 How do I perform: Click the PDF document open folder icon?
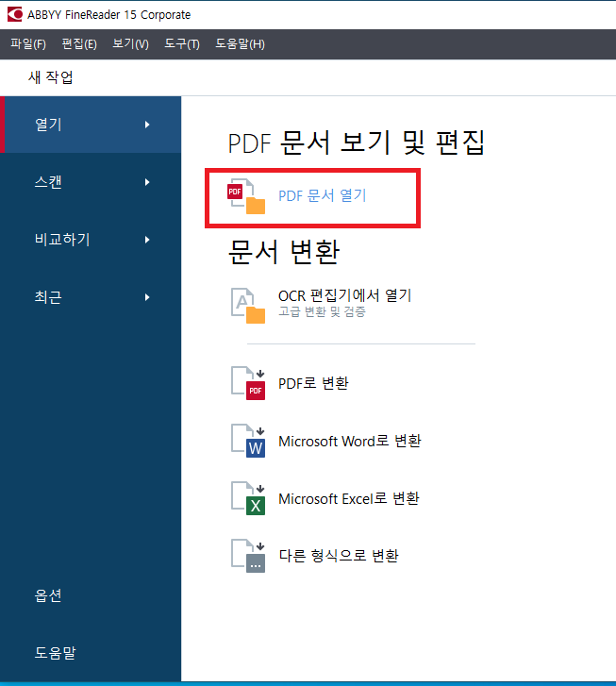point(246,196)
